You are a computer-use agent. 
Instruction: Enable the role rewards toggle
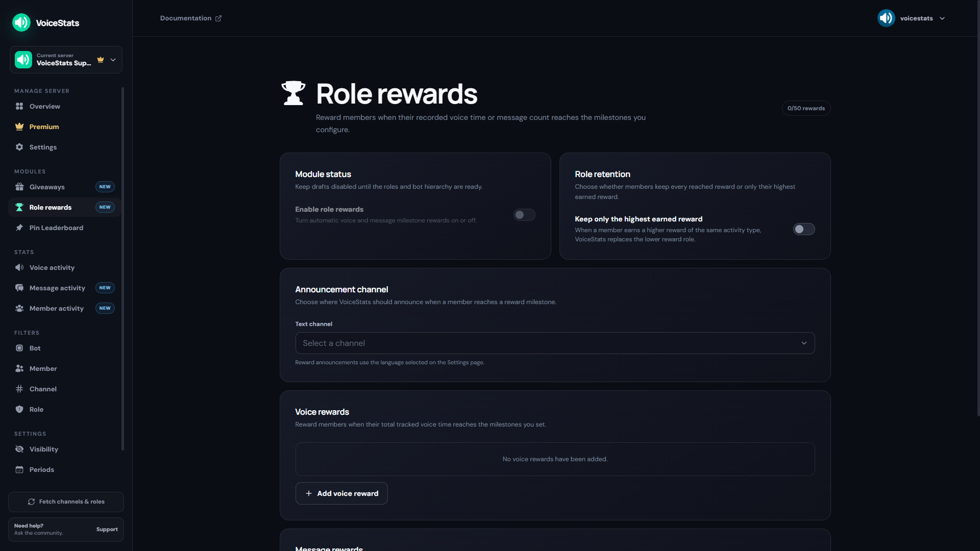(524, 215)
